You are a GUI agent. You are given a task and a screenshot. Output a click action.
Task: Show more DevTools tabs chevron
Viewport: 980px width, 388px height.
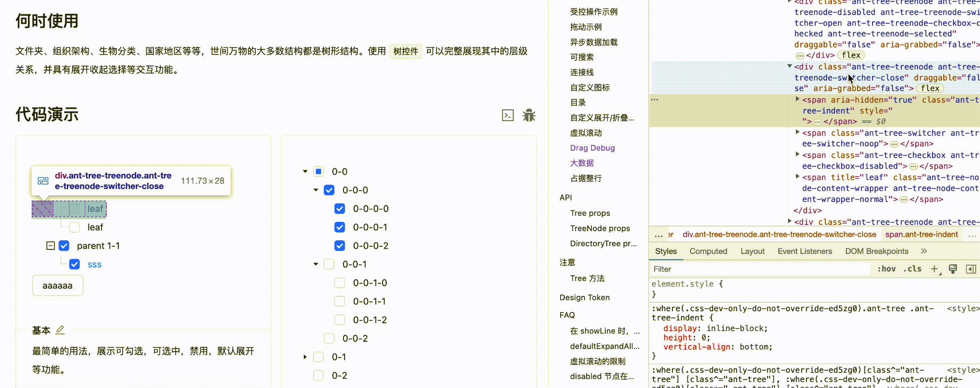[924, 251]
